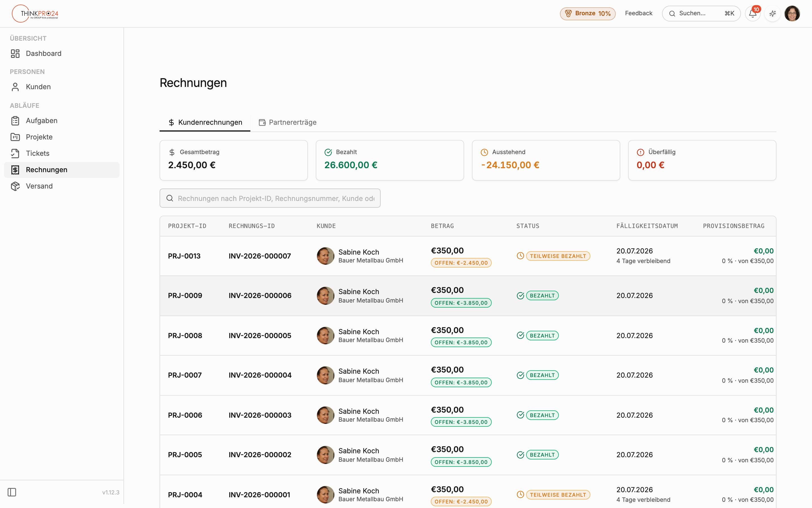812x508 pixels.
Task: Click the invoice search magnifier icon
Action: [x=170, y=198]
